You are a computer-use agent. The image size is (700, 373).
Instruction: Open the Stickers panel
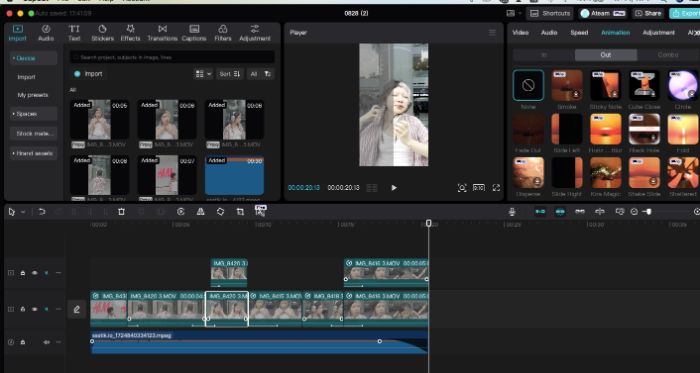click(102, 33)
